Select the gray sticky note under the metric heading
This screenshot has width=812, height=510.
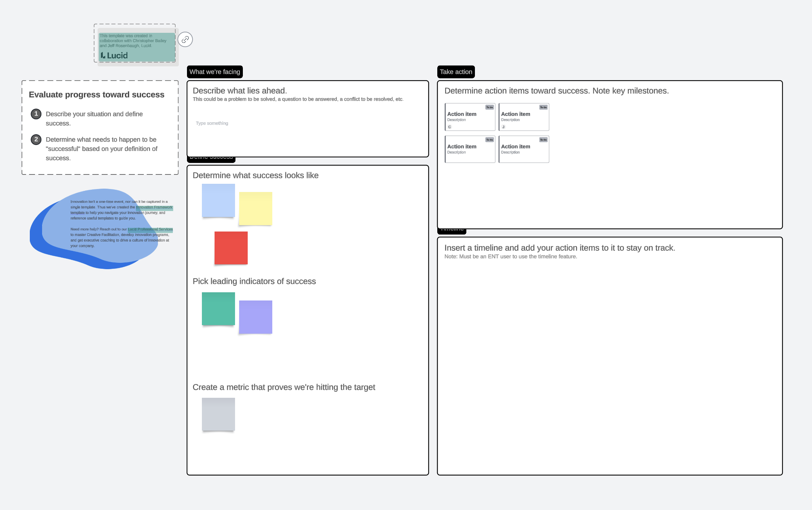coord(218,414)
